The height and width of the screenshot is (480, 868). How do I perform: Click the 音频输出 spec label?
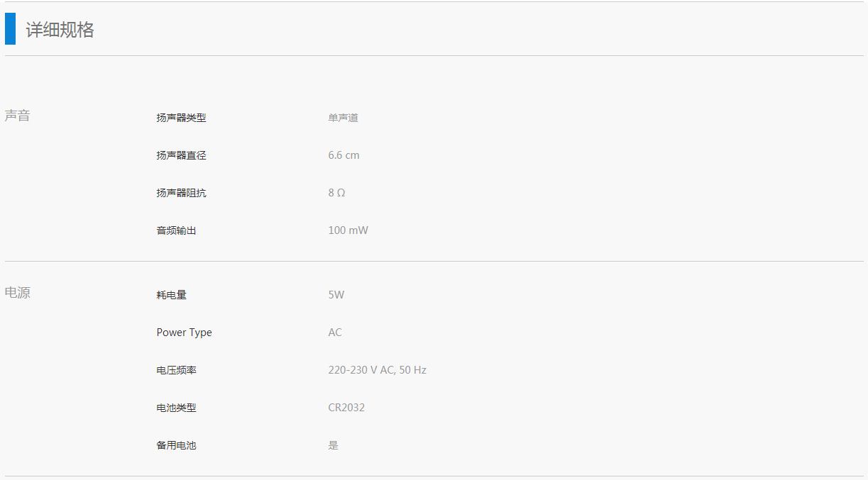(177, 230)
